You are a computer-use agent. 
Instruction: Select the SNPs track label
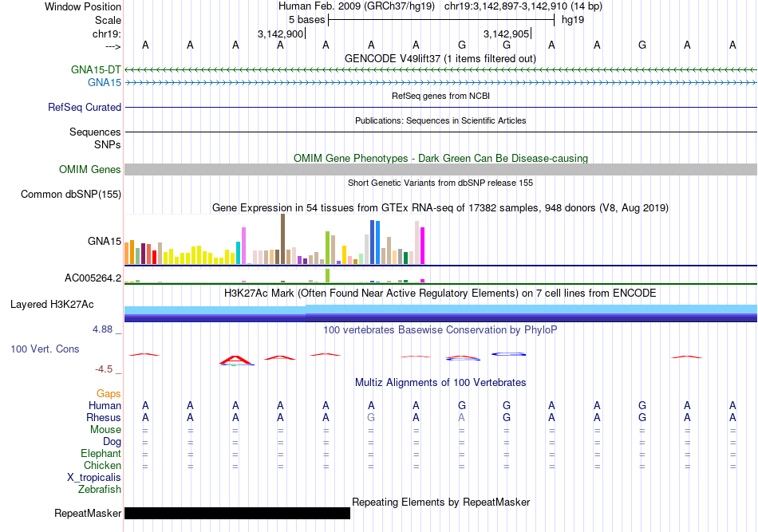coord(108,144)
